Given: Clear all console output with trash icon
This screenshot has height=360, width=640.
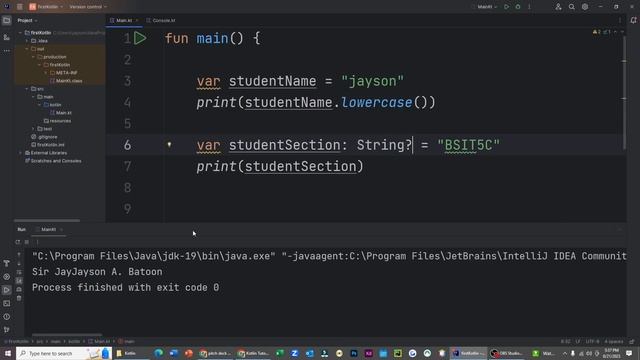Looking at the screenshot, I should 19,298.
